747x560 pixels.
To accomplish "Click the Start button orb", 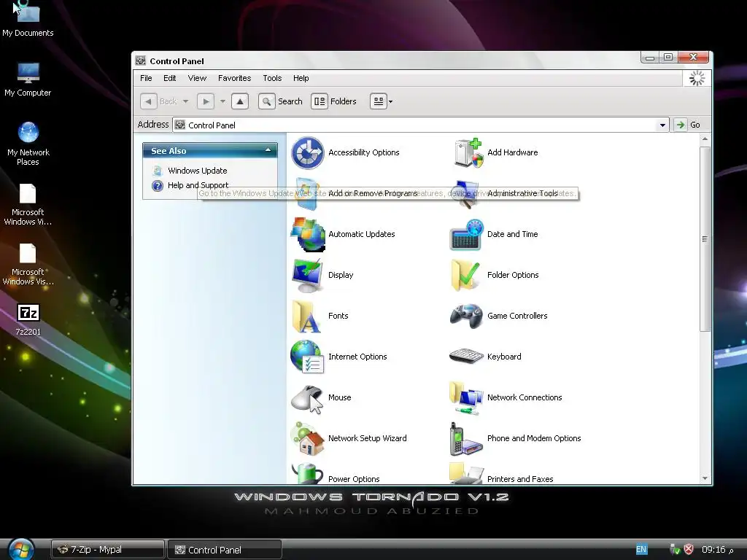I will (21, 549).
